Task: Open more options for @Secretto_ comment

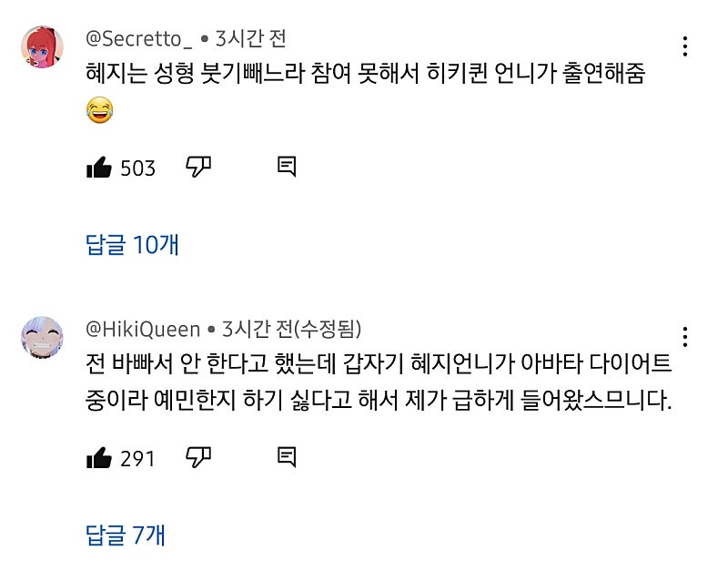Action: point(685,46)
